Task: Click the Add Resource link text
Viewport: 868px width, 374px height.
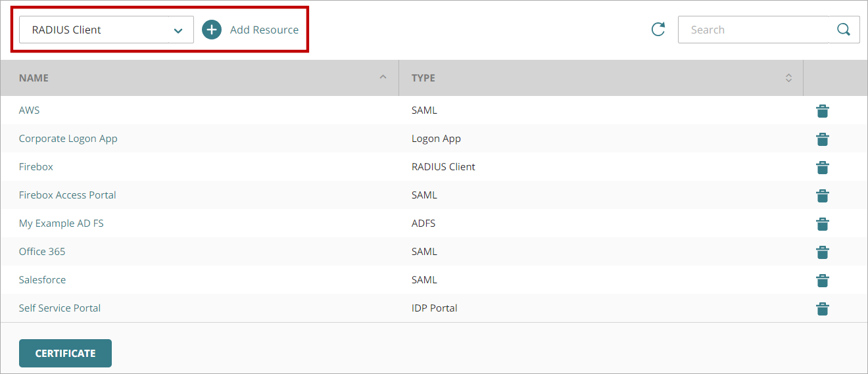Action: point(264,30)
